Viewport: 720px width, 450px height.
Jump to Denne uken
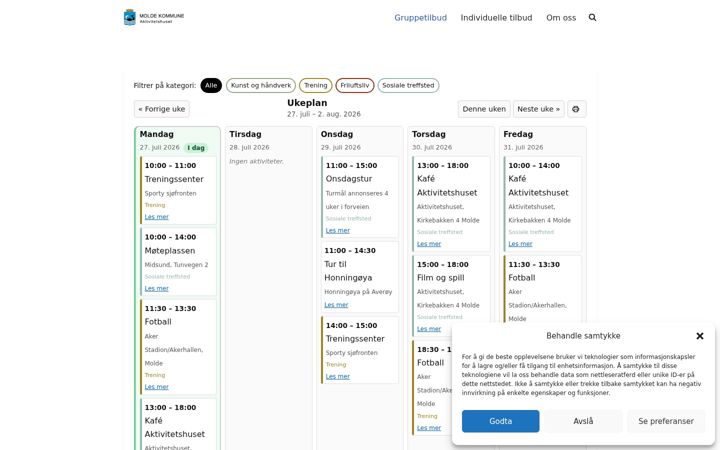coord(484,109)
